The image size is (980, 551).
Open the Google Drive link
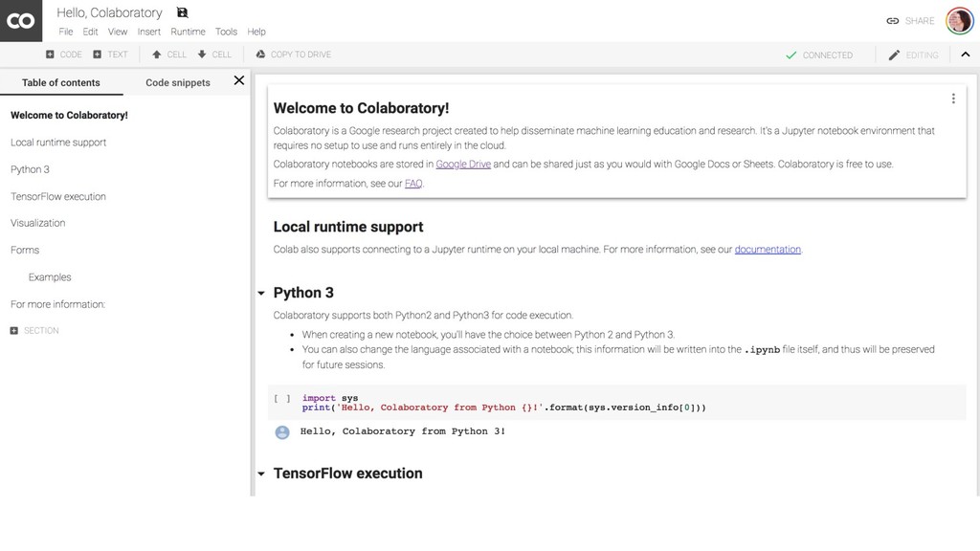[463, 165]
